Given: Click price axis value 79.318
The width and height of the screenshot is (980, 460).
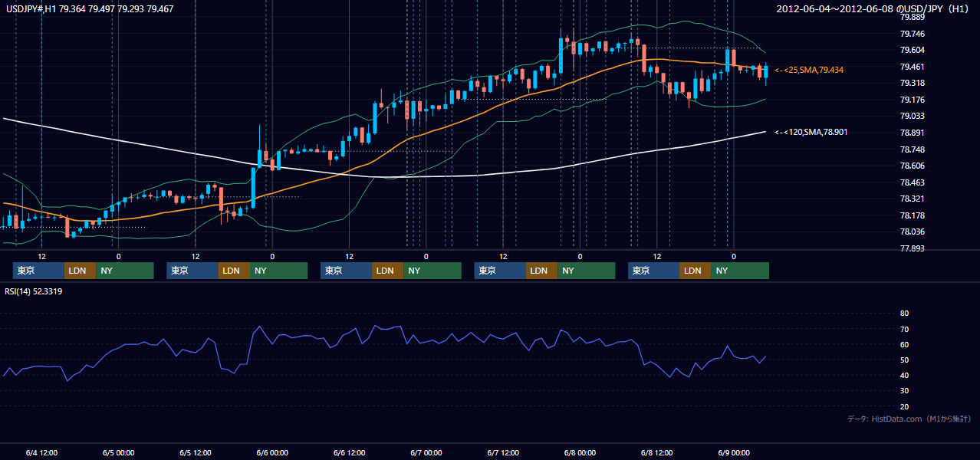Looking at the screenshot, I should (x=911, y=83).
